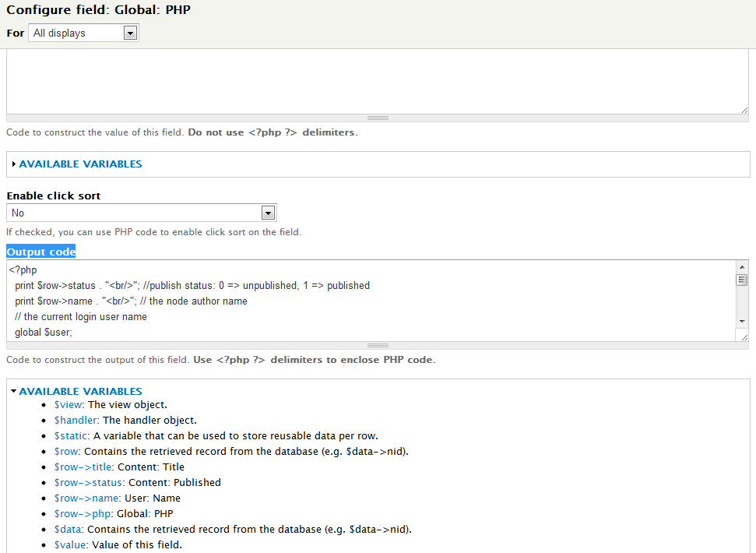Open the 'All displays' dropdown next to For

(83, 33)
